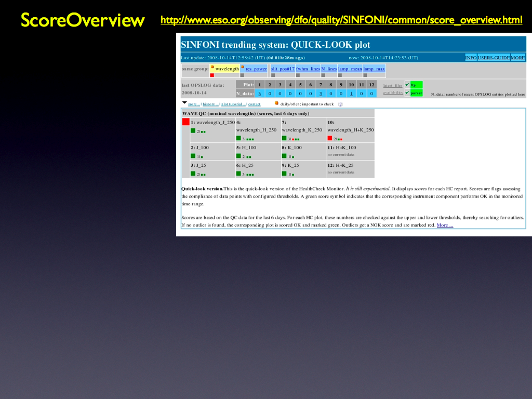Click the large red WAVE QC score square
Screen dimensions: 532x399
(x=186, y=122)
